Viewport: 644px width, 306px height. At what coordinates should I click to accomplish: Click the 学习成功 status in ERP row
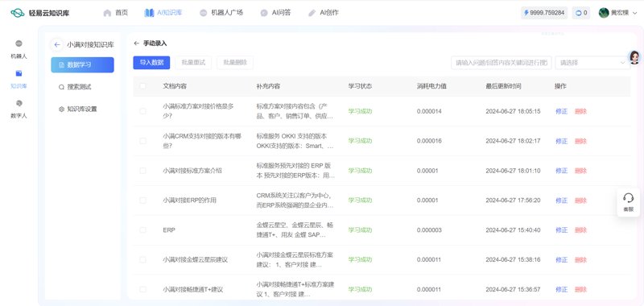[x=360, y=230]
